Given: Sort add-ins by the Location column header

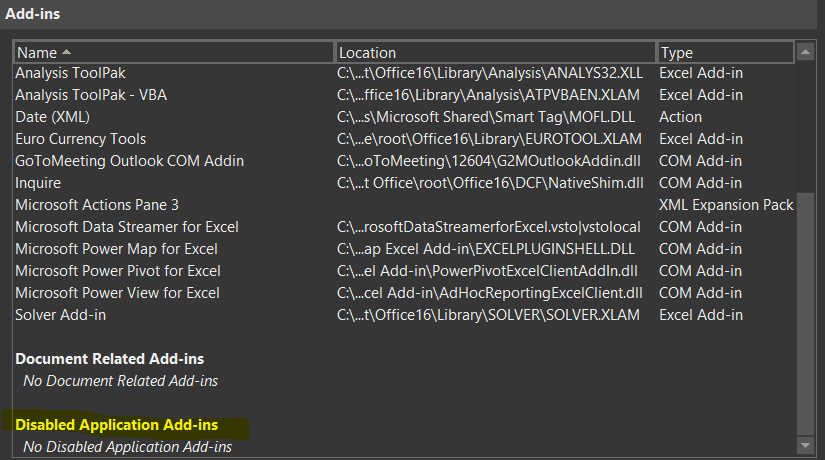Looking at the screenshot, I should (496, 53).
